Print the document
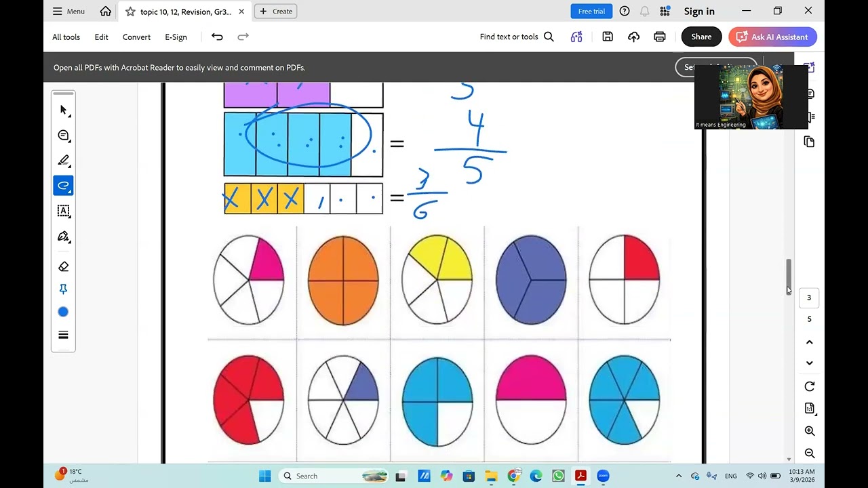This screenshot has width=868, height=488. (x=660, y=37)
